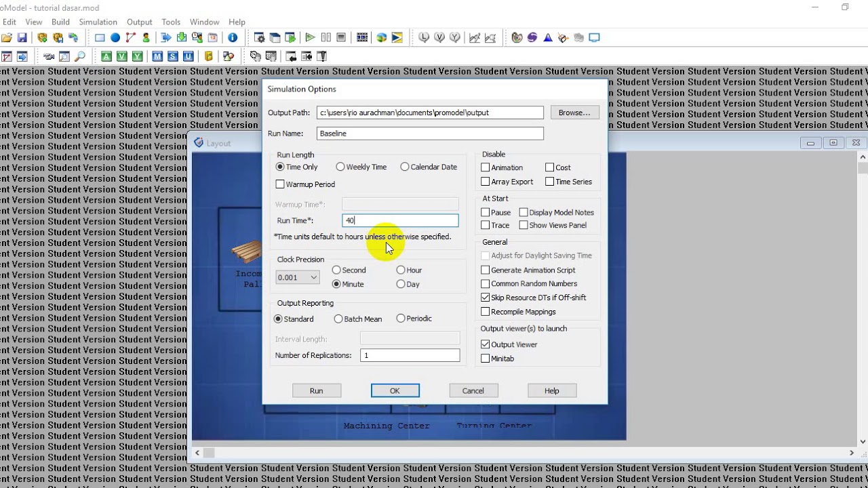Open Arrivals module via green down-arrow icon

(182, 38)
